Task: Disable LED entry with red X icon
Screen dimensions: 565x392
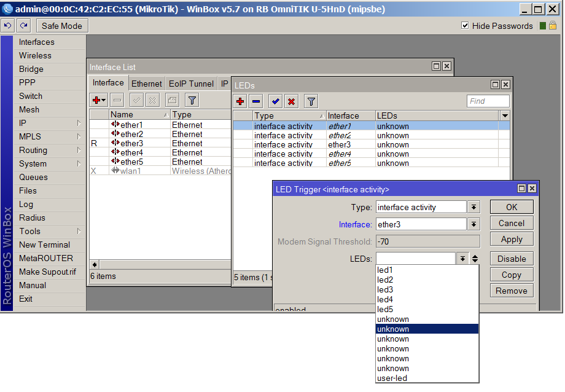Action: (x=292, y=101)
